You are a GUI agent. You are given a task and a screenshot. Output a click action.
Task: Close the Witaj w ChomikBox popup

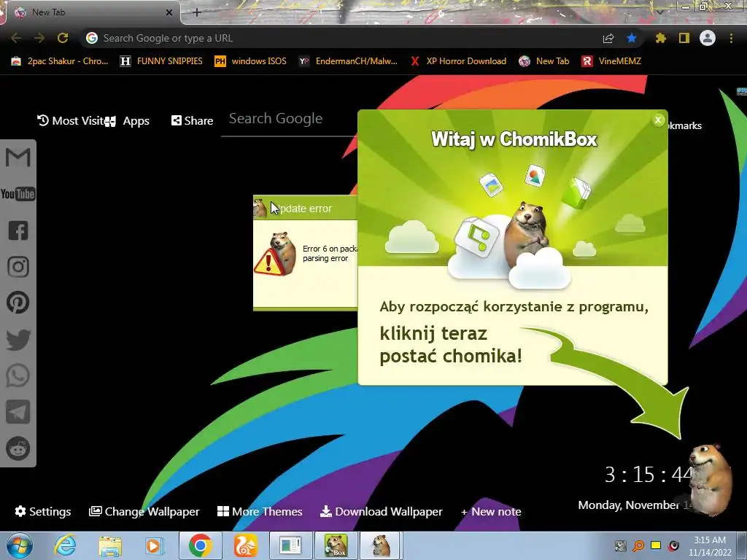[658, 120]
